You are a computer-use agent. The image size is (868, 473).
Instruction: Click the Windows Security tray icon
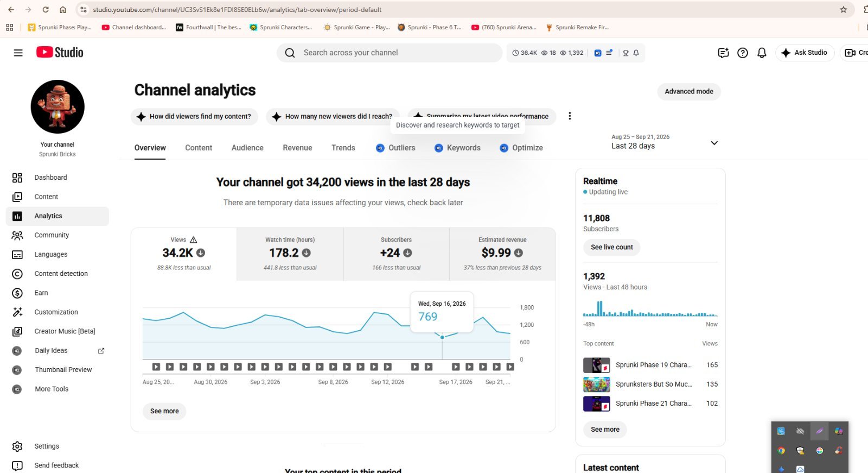(x=800, y=450)
